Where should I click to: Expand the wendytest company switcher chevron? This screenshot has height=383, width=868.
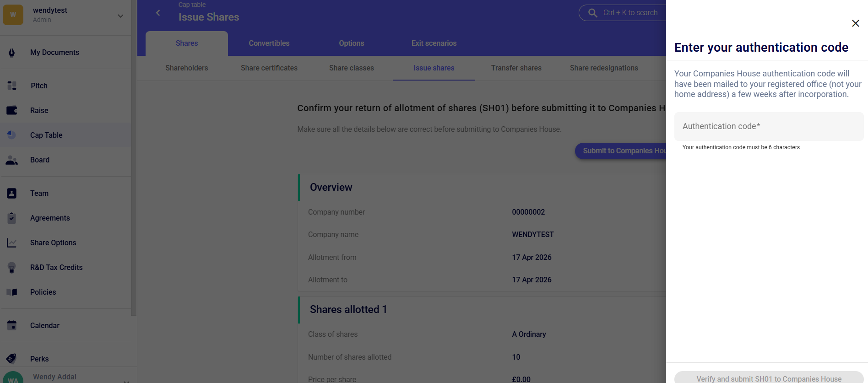tap(120, 16)
